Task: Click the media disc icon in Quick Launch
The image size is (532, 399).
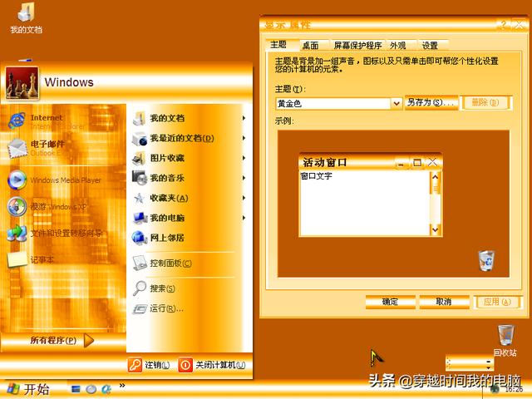Action: click(91, 389)
